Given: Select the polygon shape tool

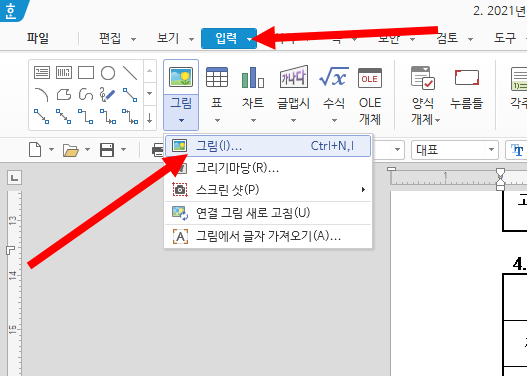Looking at the screenshot, I should (x=64, y=95).
